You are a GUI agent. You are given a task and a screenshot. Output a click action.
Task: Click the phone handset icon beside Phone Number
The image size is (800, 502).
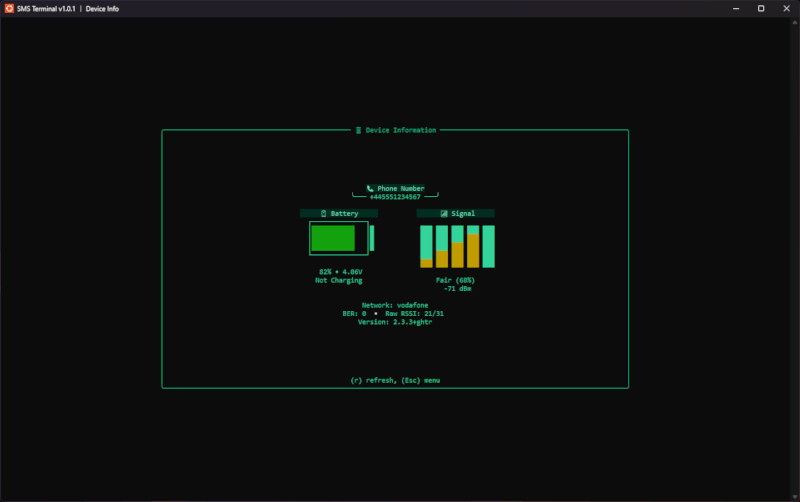(370, 188)
